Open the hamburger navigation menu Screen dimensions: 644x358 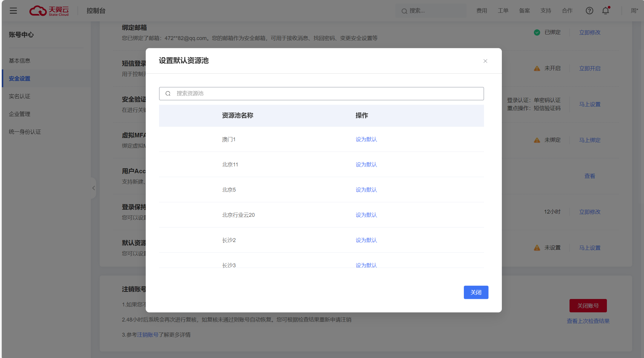13,11
